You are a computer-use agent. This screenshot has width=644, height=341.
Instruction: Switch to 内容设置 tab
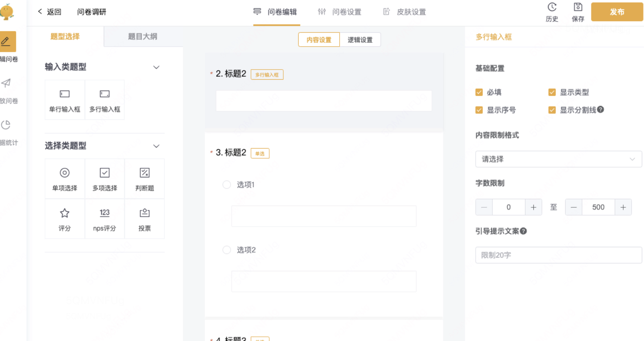coord(319,40)
